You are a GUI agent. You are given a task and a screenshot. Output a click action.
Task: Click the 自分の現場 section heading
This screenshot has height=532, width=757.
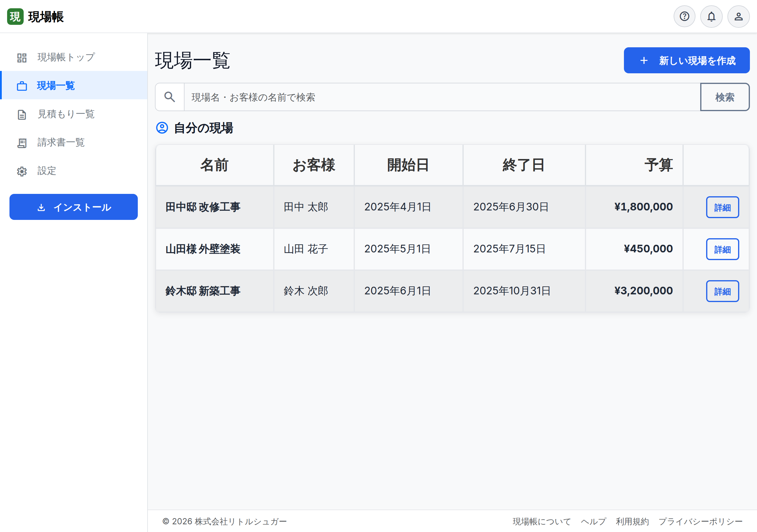tap(203, 128)
